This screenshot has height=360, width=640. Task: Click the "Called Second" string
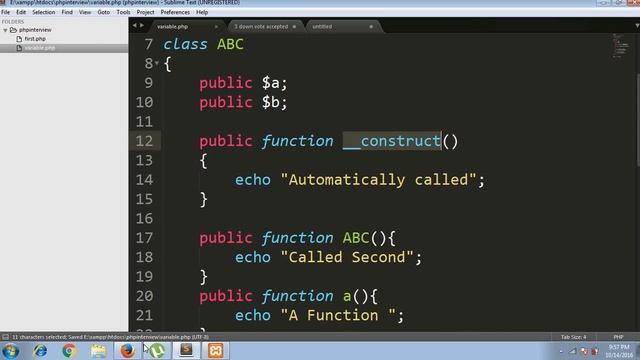tap(347, 258)
